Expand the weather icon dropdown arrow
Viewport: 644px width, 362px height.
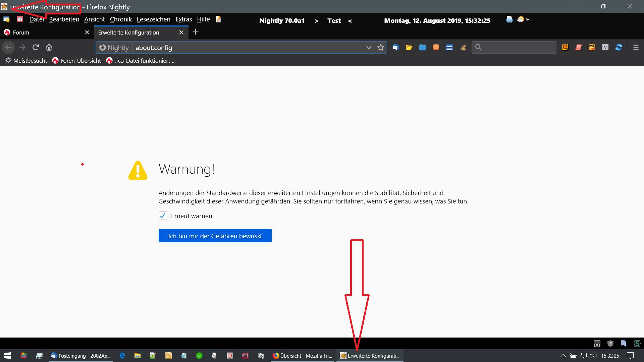[x=528, y=19]
